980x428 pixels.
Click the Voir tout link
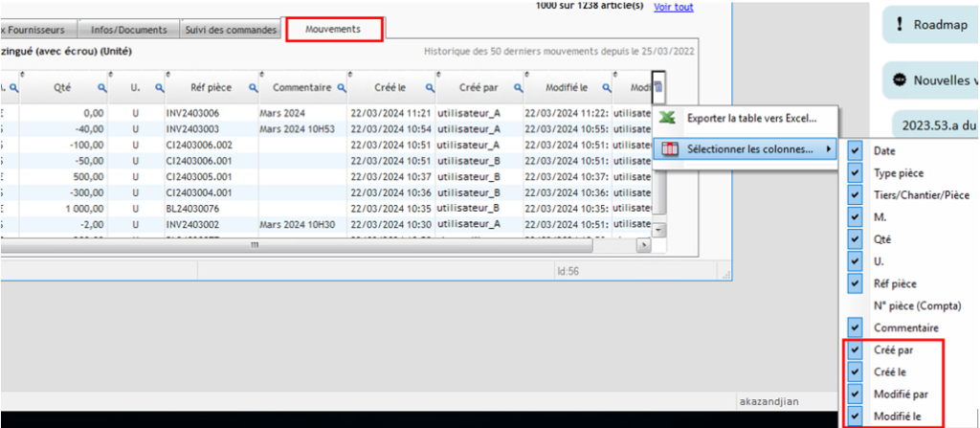(673, 6)
